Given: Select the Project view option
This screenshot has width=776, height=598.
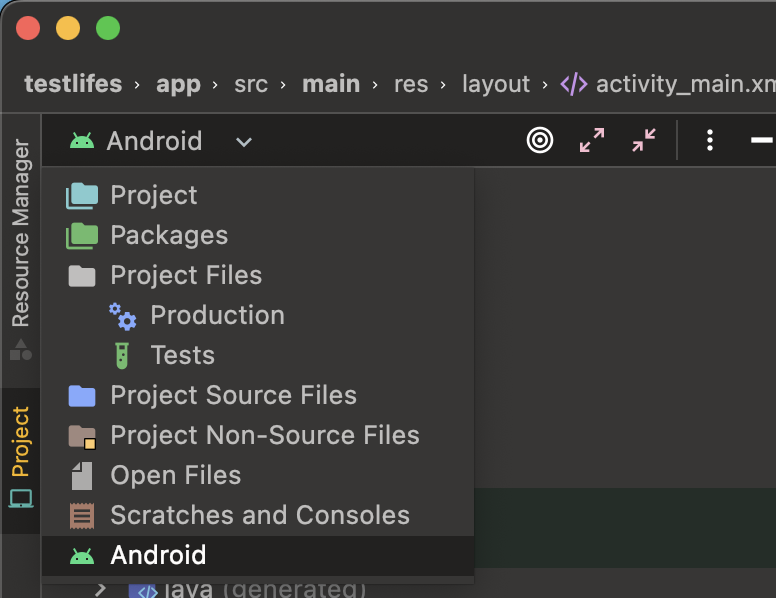Looking at the screenshot, I should 257,195.
